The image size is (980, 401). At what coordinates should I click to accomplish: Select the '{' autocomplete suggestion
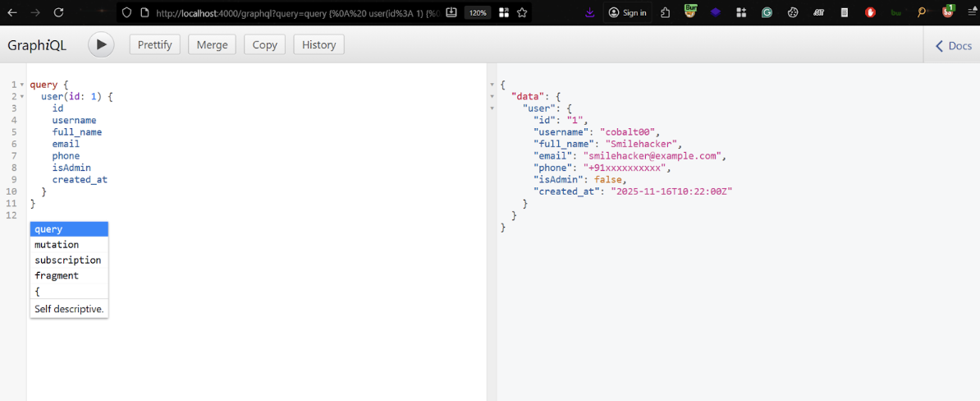coord(70,292)
